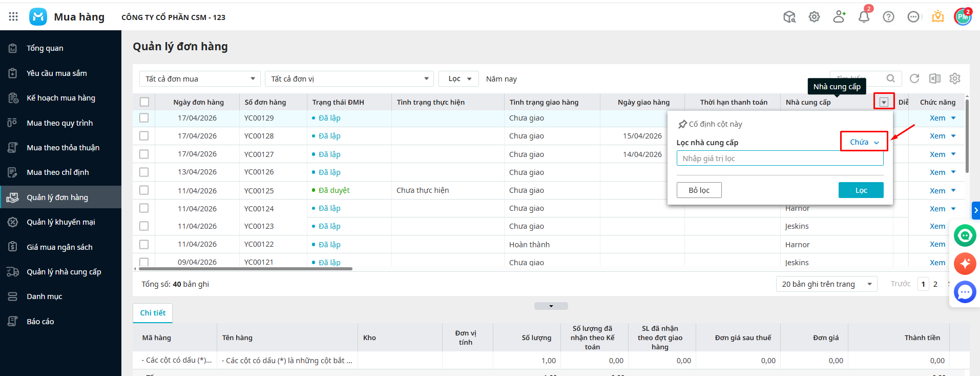Viewport: 980px width, 376px height.
Task: Open table column settings gear icon
Action: pyautogui.click(x=954, y=78)
